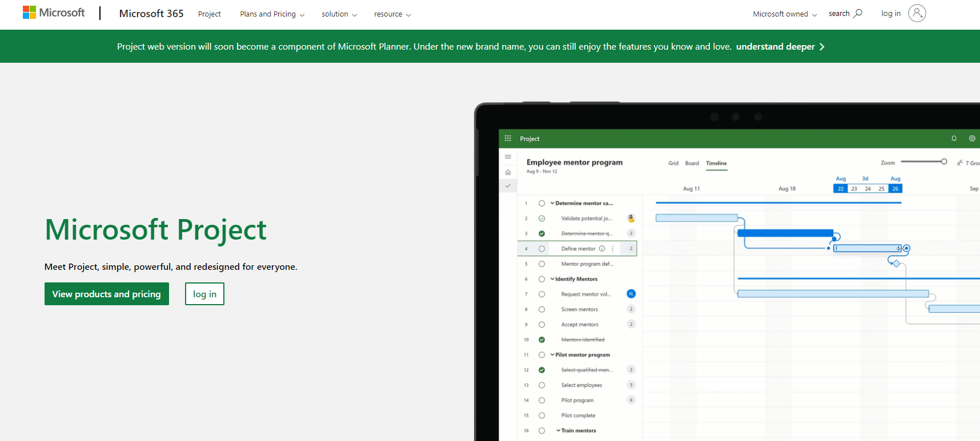The width and height of the screenshot is (980, 441).
Task: Toggle completion circle for Define mentor
Action: (541, 249)
